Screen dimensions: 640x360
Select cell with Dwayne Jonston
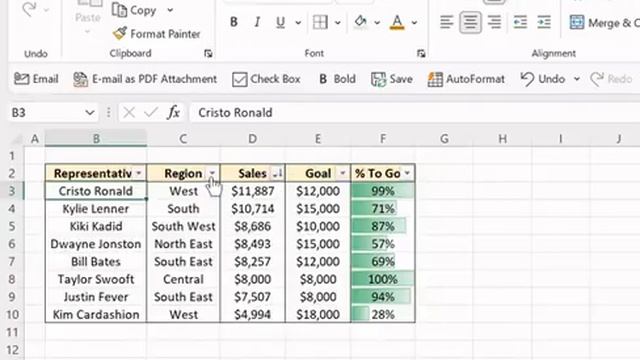[x=96, y=244]
